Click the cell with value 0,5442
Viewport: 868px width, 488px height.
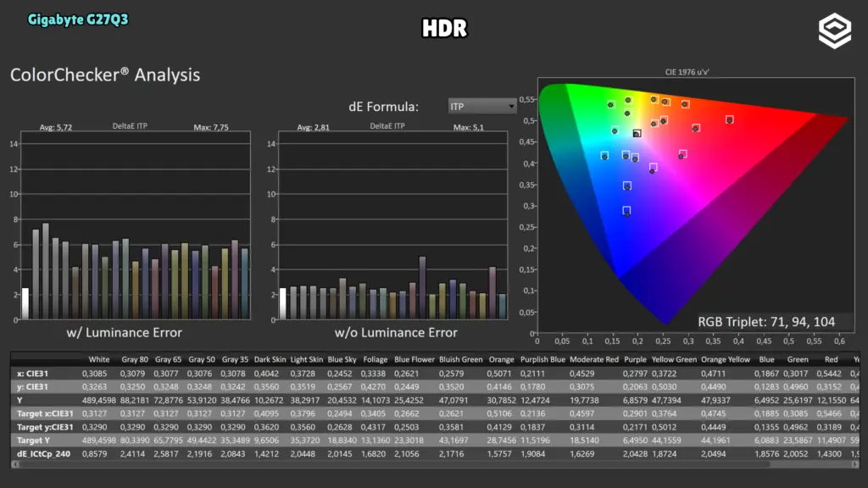click(829, 374)
